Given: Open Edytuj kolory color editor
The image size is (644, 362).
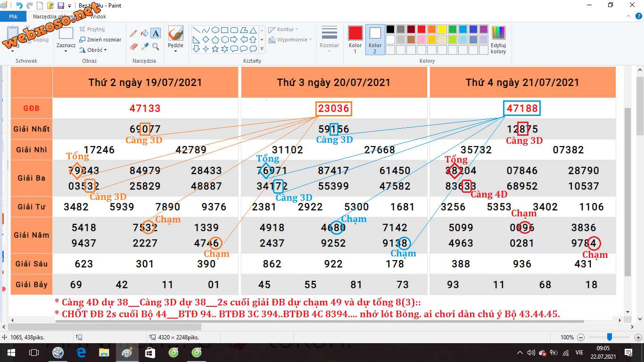Looking at the screenshot, I should point(498,40).
